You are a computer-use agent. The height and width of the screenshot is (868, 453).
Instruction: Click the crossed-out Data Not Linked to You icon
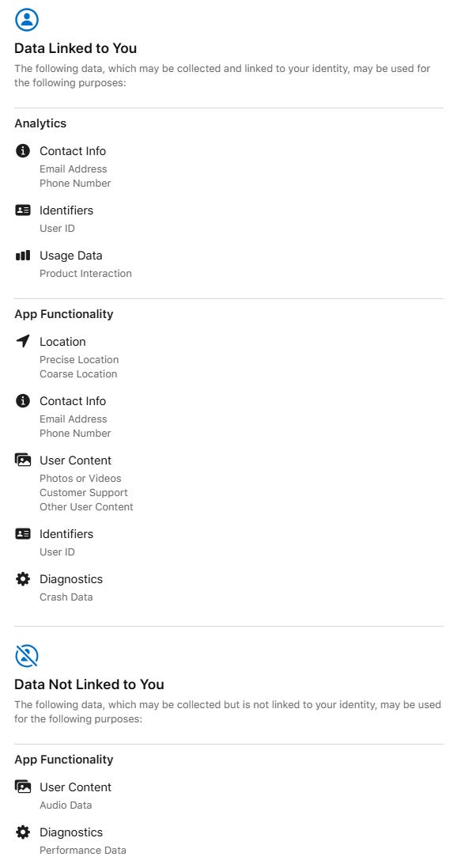click(27, 655)
